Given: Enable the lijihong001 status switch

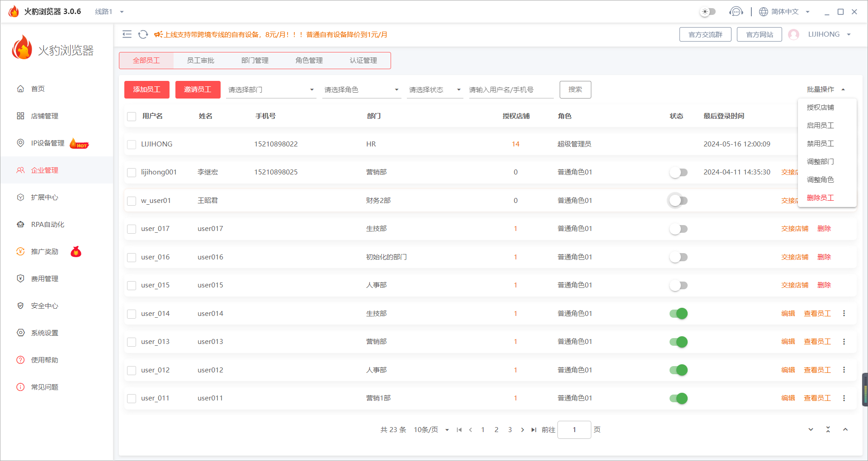Looking at the screenshot, I should pyautogui.click(x=679, y=172).
